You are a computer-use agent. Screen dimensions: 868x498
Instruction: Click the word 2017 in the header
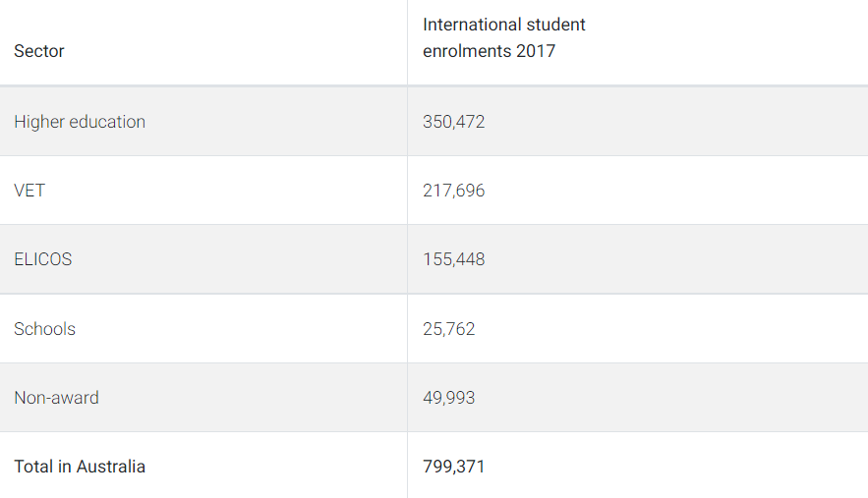pos(536,51)
